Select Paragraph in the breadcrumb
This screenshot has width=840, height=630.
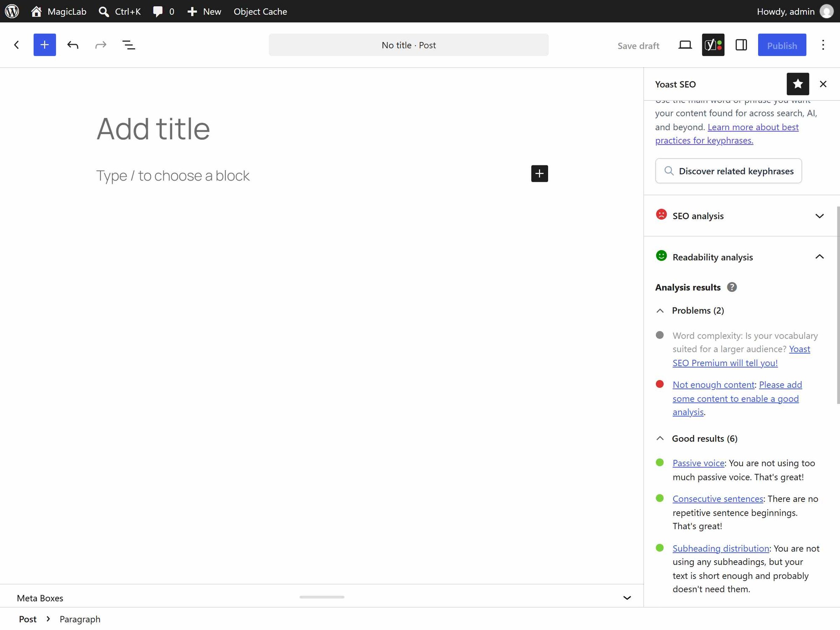pyautogui.click(x=80, y=619)
